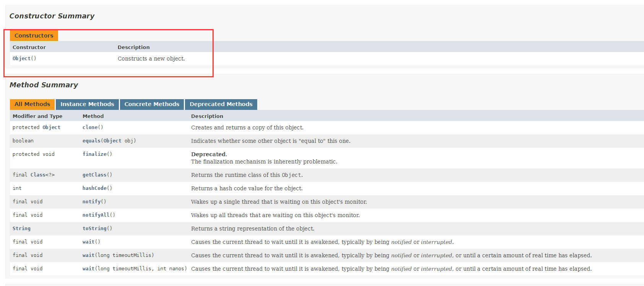Image resolution: width=644 pixels, height=286 pixels.
Task: Click 'Creates and returns a copy' description
Action: [247, 127]
